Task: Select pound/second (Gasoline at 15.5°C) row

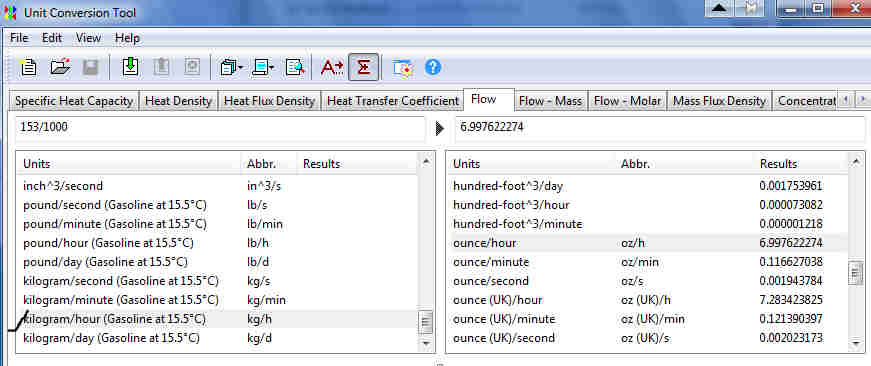Action: [218, 205]
